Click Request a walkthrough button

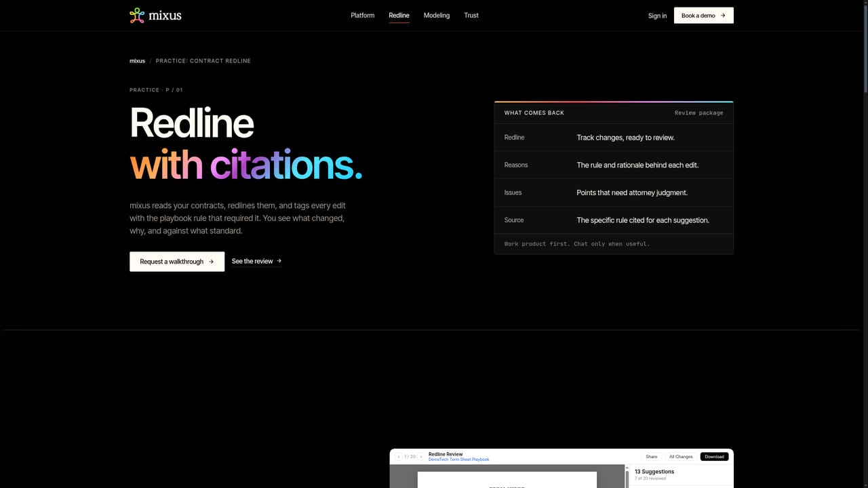[x=177, y=262]
